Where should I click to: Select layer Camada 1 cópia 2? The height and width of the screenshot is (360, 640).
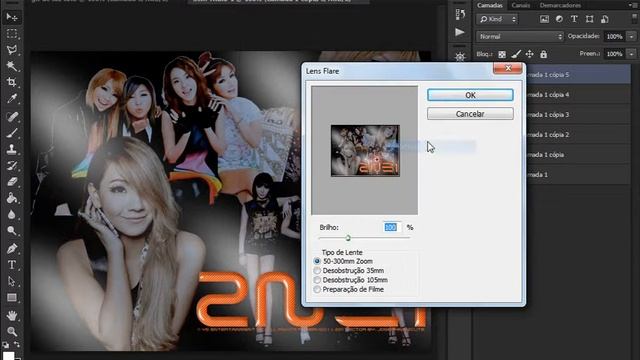[578, 135]
